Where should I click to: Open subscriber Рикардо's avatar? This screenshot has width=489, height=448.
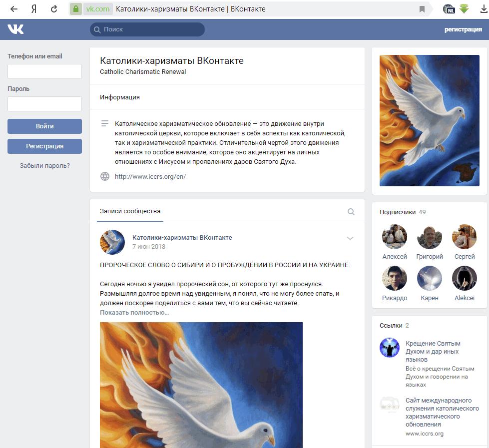point(395,278)
